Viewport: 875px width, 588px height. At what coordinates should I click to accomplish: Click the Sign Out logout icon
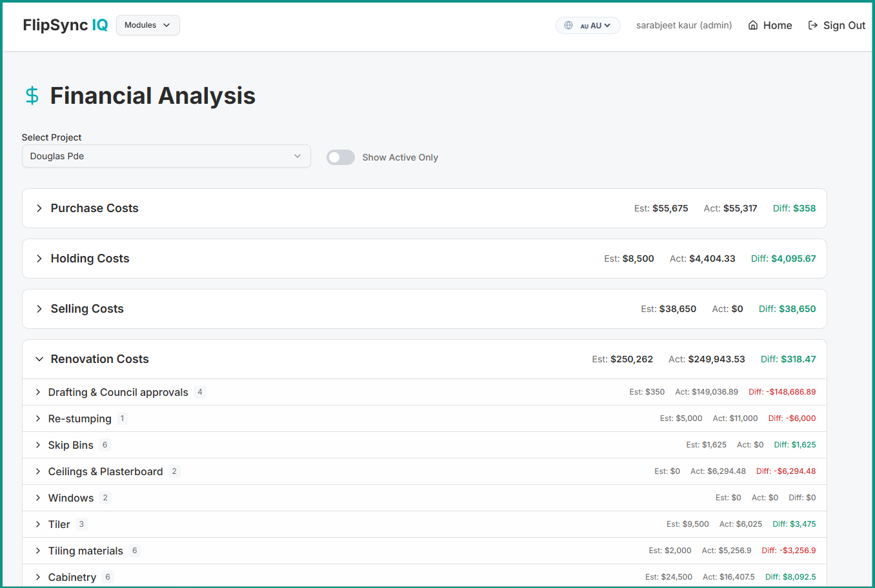pos(812,25)
